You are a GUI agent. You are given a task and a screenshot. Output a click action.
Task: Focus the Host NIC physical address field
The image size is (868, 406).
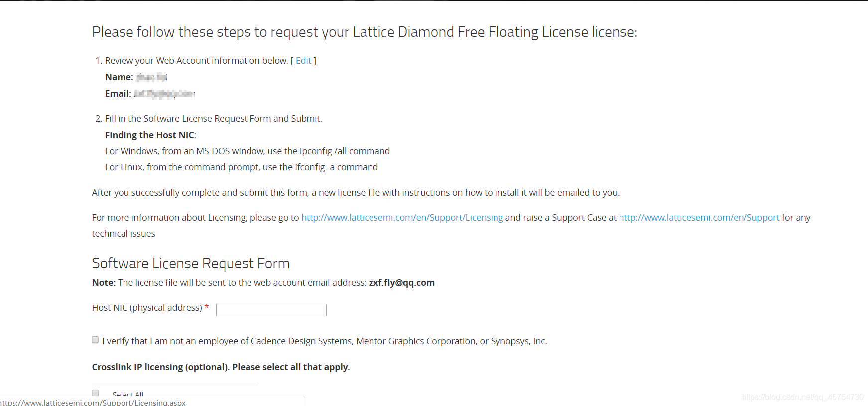(271, 310)
